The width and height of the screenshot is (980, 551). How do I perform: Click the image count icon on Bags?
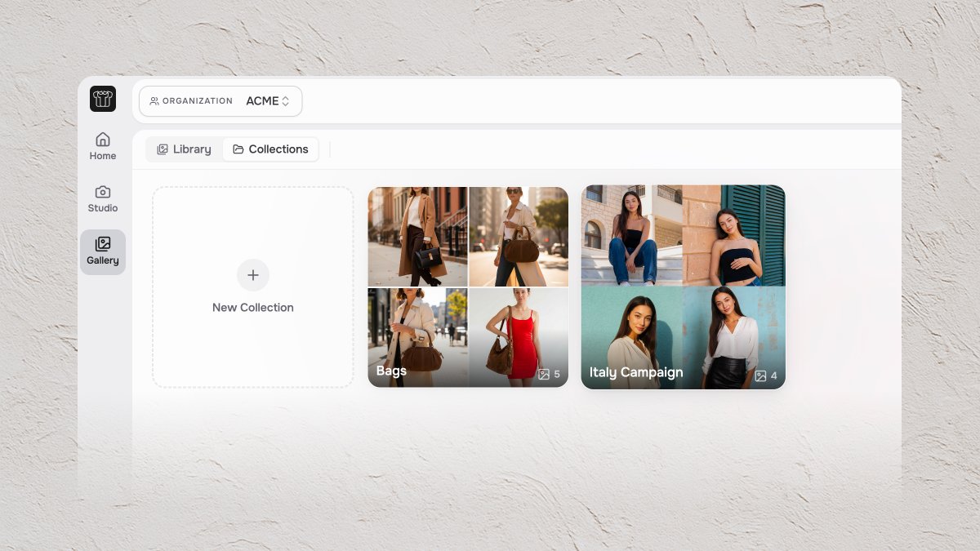544,375
